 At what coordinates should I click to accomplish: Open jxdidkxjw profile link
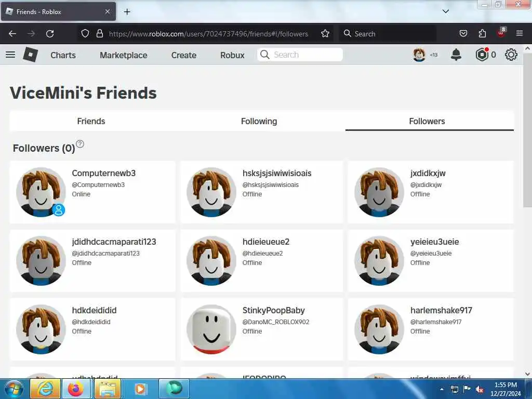[x=428, y=173]
